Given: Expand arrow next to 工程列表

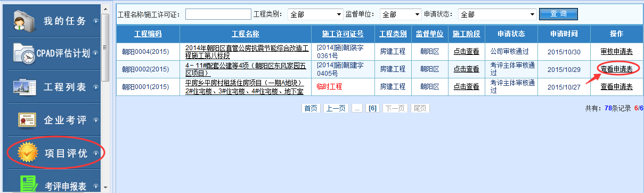Looking at the screenshot, I should pos(95,87).
